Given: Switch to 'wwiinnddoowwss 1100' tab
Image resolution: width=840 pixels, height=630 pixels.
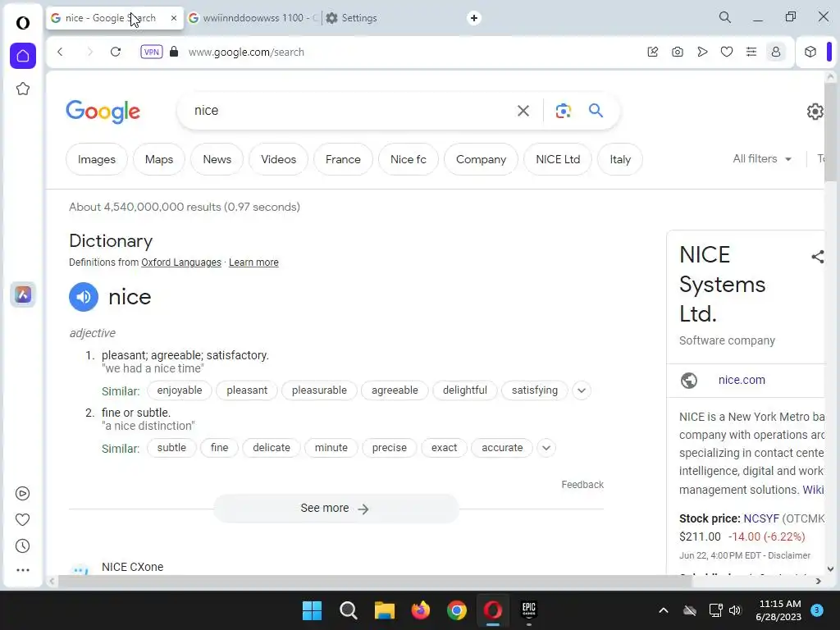Looking at the screenshot, I should [253, 18].
